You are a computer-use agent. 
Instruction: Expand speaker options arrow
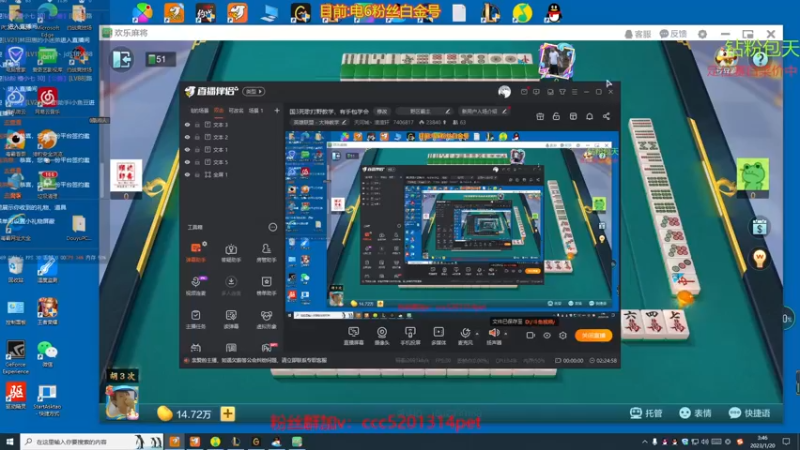pos(506,334)
